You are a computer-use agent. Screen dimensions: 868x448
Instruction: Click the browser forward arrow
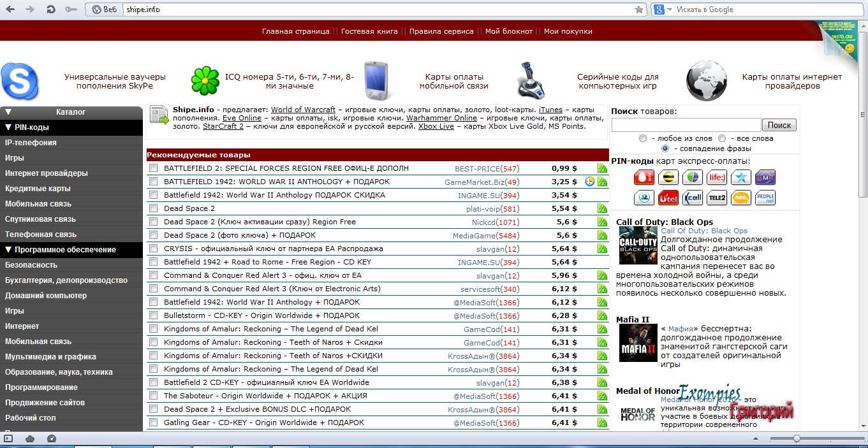tap(31, 10)
